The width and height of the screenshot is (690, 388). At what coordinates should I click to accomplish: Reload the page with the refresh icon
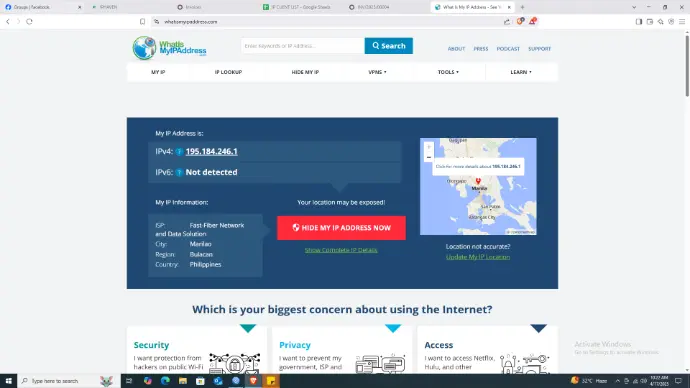pyautogui.click(x=29, y=22)
